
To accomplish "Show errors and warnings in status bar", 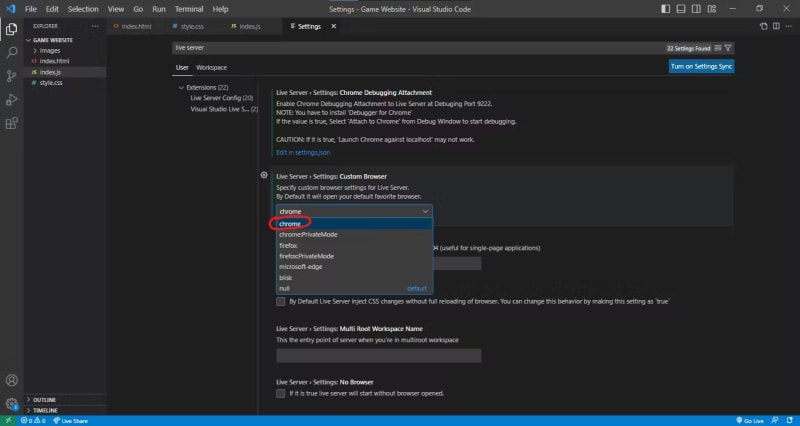I will tap(33, 421).
